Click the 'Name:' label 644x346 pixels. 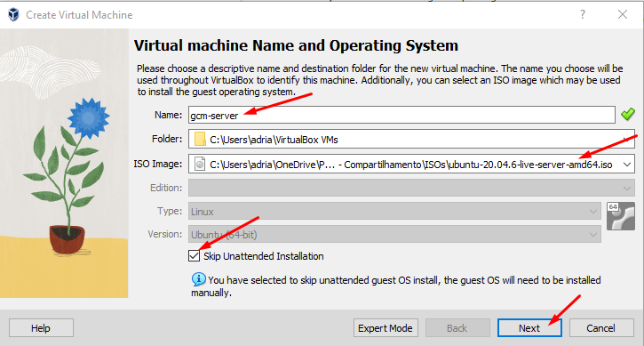tap(168, 115)
